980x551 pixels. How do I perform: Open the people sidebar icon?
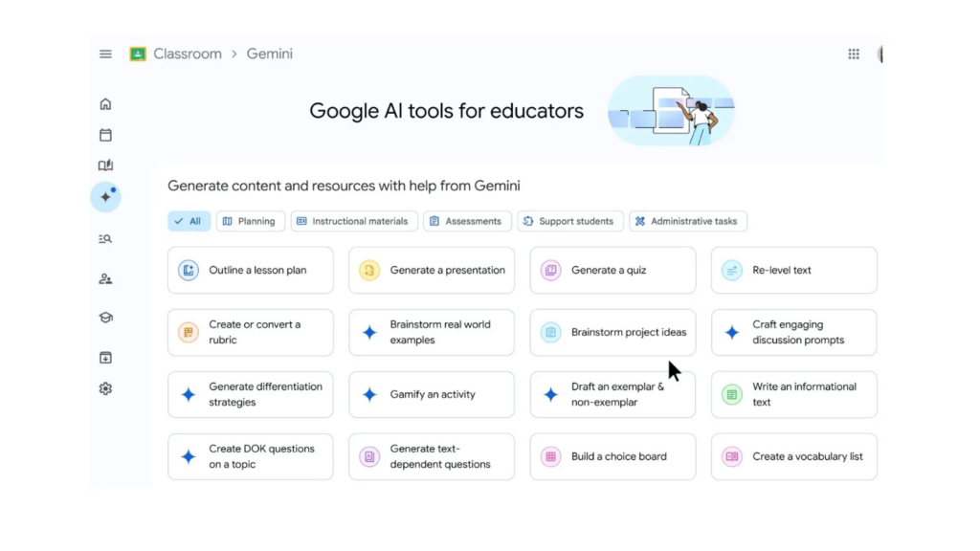coord(105,279)
